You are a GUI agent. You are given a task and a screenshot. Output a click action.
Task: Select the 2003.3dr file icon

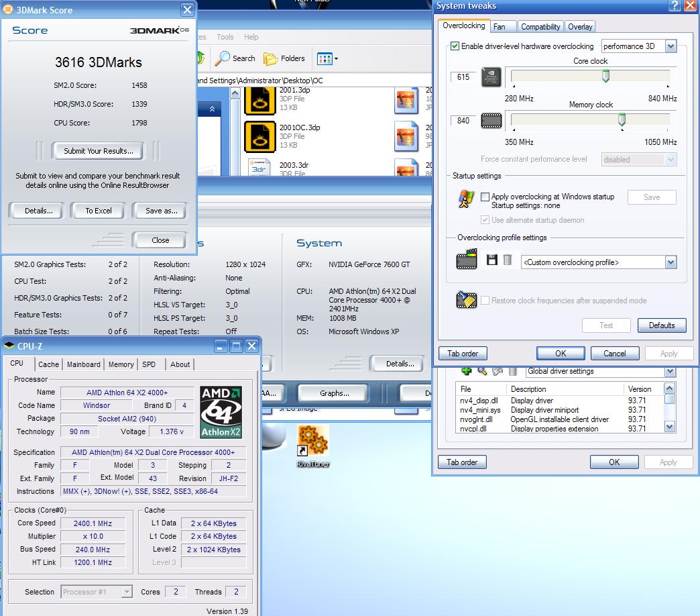259,168
